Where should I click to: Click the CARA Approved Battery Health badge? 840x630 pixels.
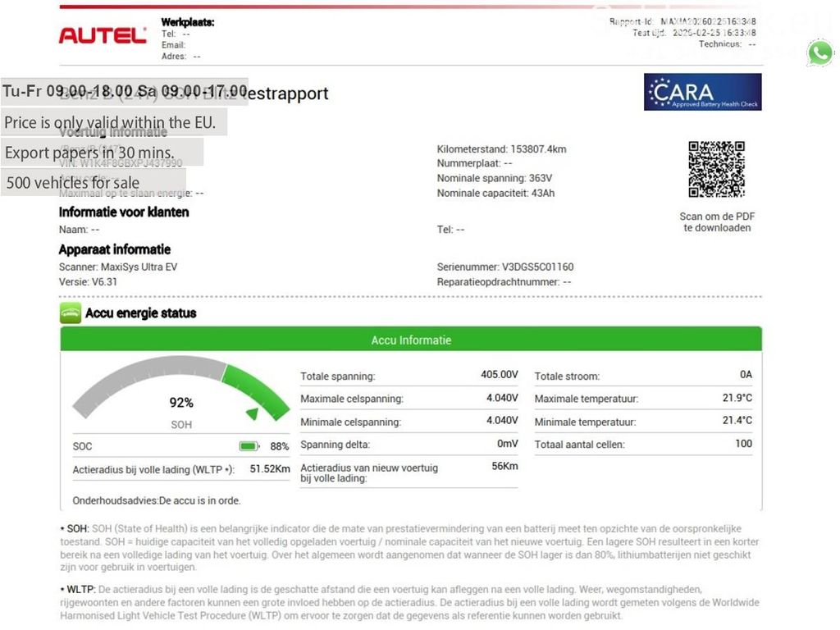click(702, 92)
